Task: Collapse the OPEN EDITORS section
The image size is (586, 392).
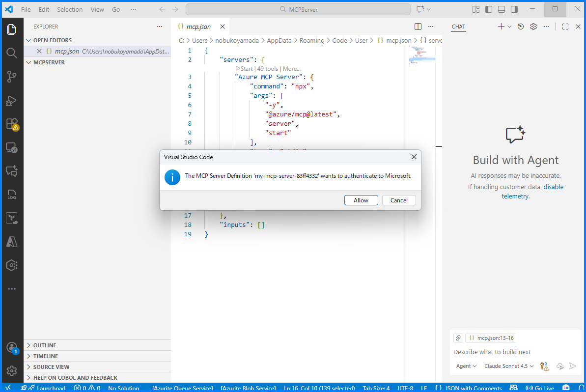Action: coord(97,40)
